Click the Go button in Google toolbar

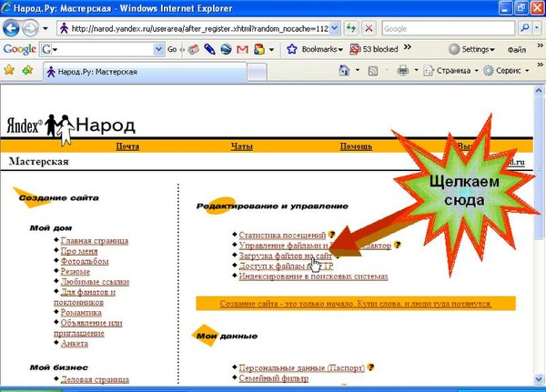(172, 49)
